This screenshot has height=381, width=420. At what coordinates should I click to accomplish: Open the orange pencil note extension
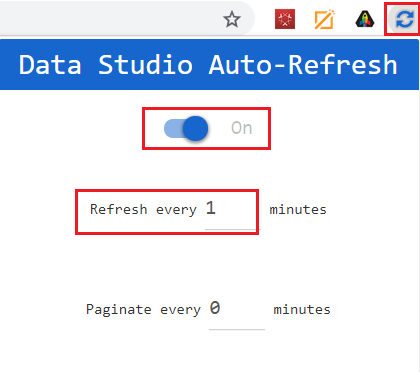point(325,19)
